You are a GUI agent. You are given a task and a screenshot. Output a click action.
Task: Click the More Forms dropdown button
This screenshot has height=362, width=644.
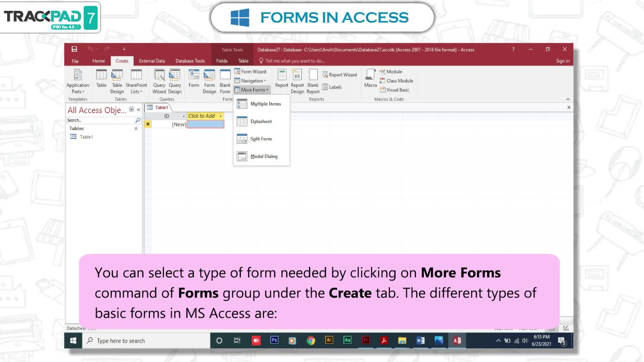(252, 90)
